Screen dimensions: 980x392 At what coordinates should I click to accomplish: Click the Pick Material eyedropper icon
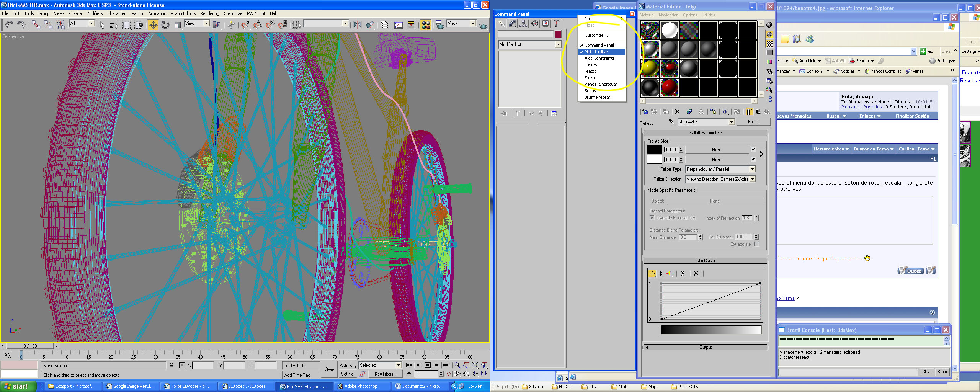tap(671, 122)
